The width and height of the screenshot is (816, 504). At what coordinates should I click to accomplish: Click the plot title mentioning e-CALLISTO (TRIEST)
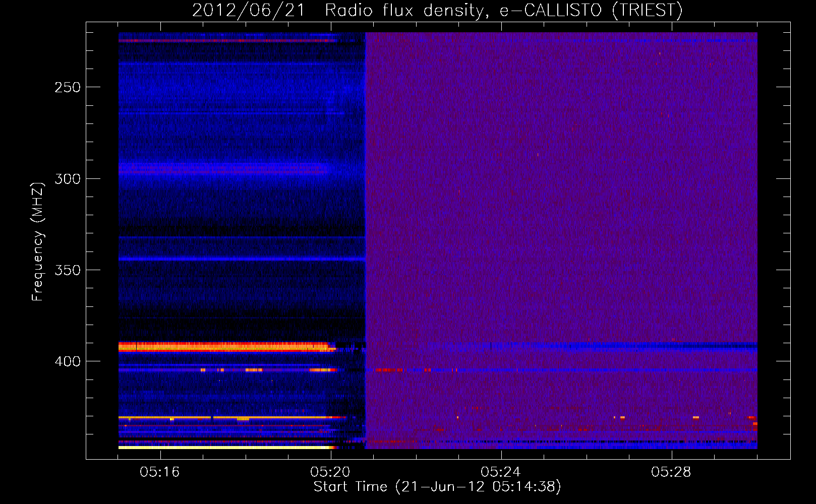coord(437,10)
